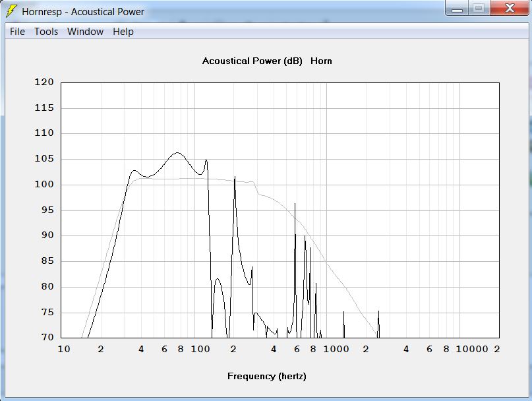Click the 'Frequency (hertz)' axis label

coord(267,376)
